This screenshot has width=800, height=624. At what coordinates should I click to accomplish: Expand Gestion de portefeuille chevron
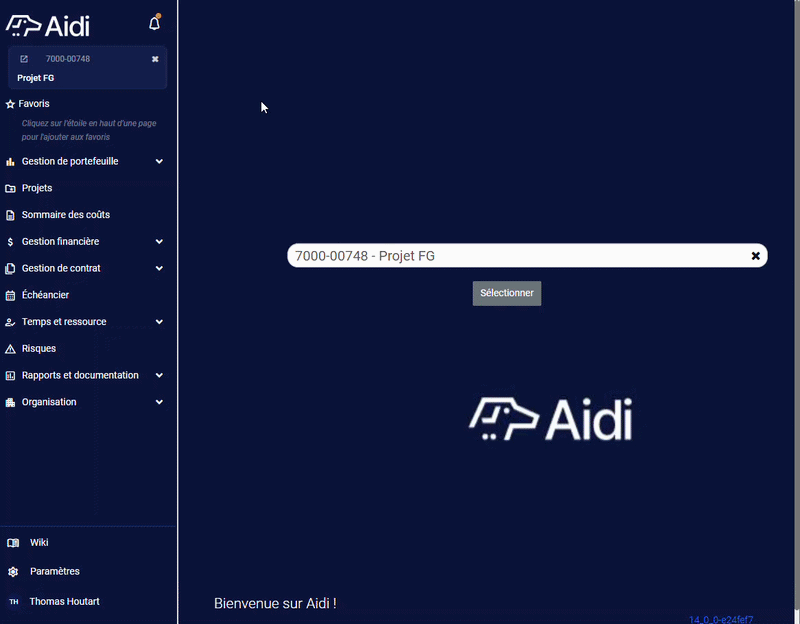click(159, 162)
